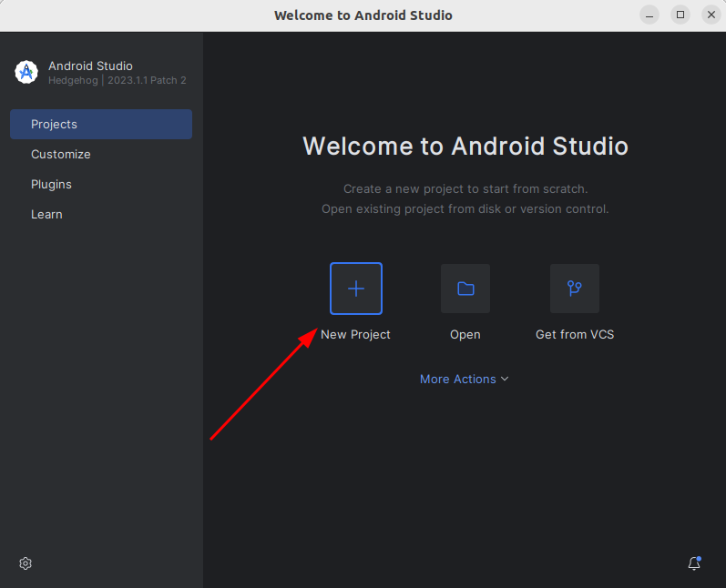Open the settings gear in the sidebar
Image resolution: width=726 pixels, height=588 pixels.
coord(26,563)
